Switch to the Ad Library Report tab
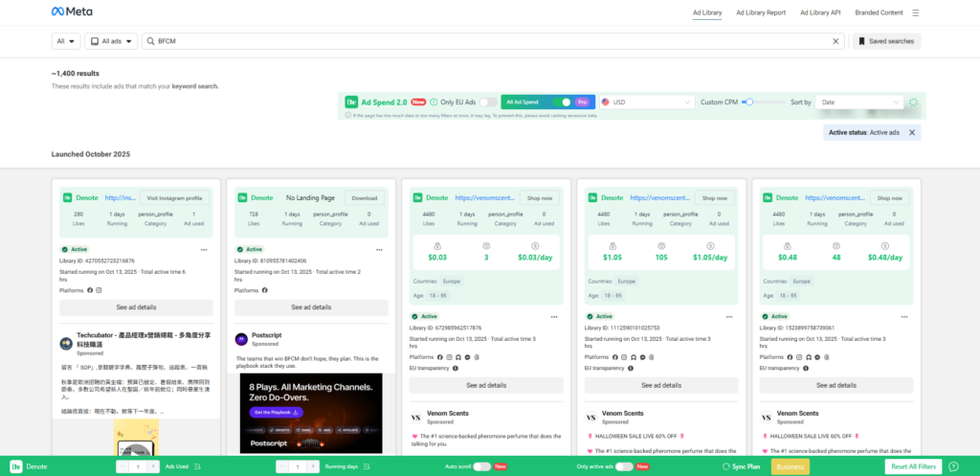The height and width of the screenshot is (476, 980). (x=761, y=12)
